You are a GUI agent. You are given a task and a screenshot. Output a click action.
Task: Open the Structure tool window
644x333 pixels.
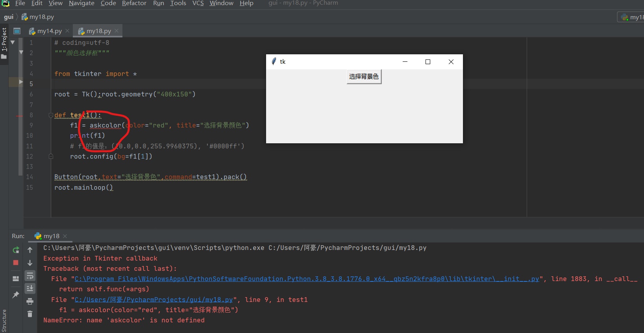4,321
